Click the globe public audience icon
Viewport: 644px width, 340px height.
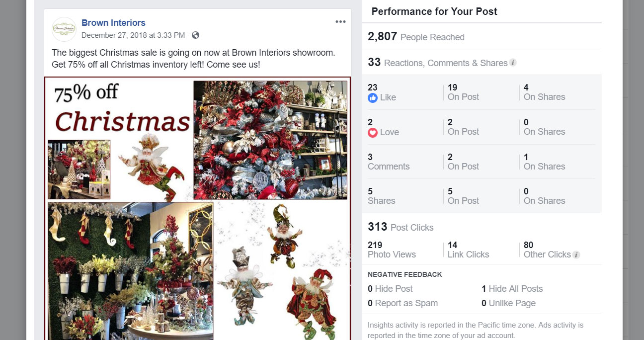(195, 35)
